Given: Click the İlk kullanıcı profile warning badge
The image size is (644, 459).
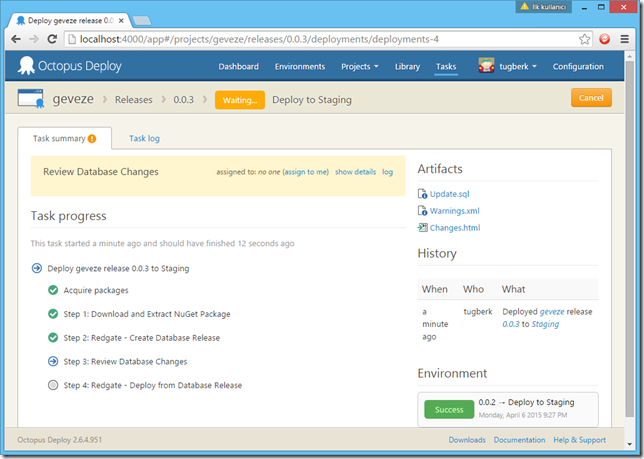Looking at the screenshot, I should click(x=543, y=7).
